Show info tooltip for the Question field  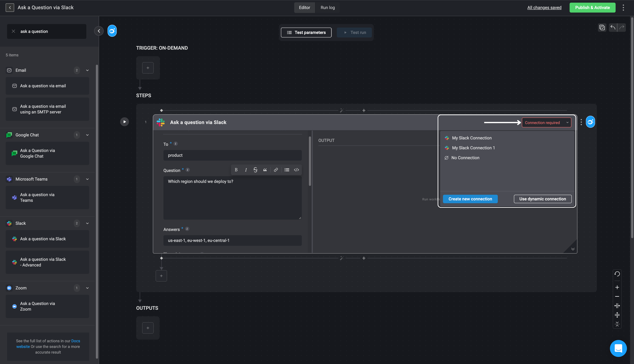[188, 170]
